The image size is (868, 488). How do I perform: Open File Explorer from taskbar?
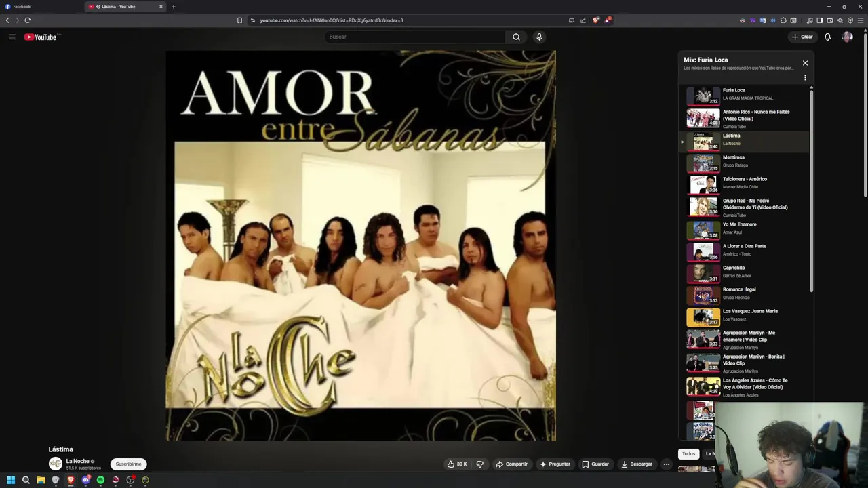point(41,480)
